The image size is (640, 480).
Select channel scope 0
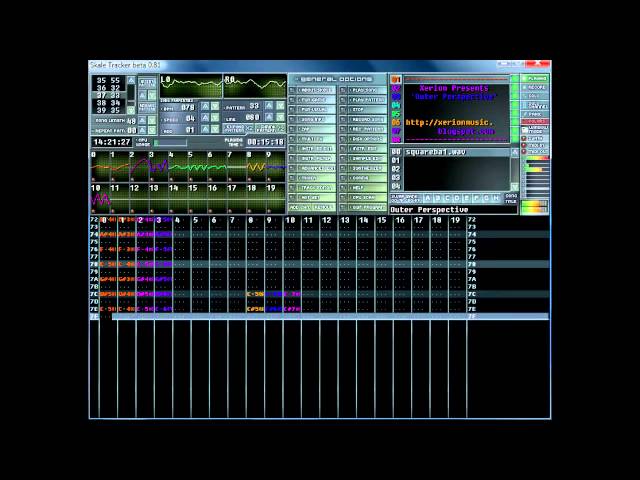(100, 167)
